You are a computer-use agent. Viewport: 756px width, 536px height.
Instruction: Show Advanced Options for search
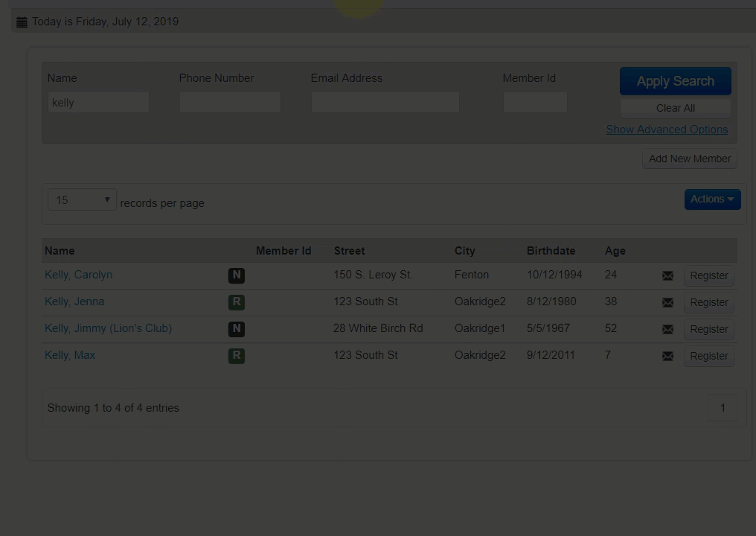[x=667, y=130]
